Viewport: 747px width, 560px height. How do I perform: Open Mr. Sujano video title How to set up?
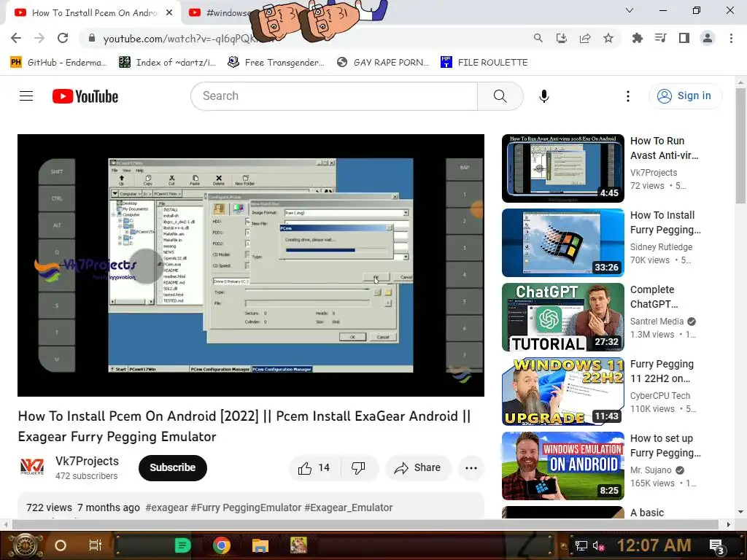(665, 446)
